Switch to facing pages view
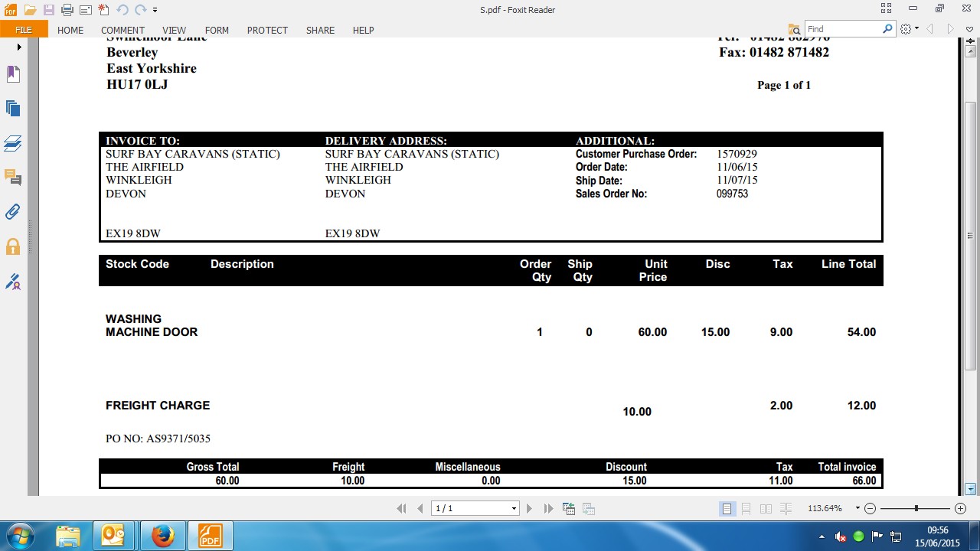The height and width of the screenshot is (551, 980). [x=766, y=509]
